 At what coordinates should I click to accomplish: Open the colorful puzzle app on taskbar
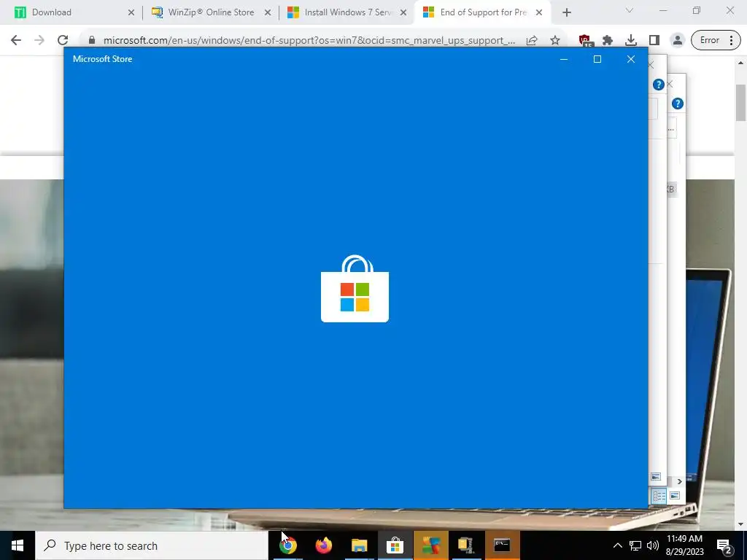tap(430, 545)
